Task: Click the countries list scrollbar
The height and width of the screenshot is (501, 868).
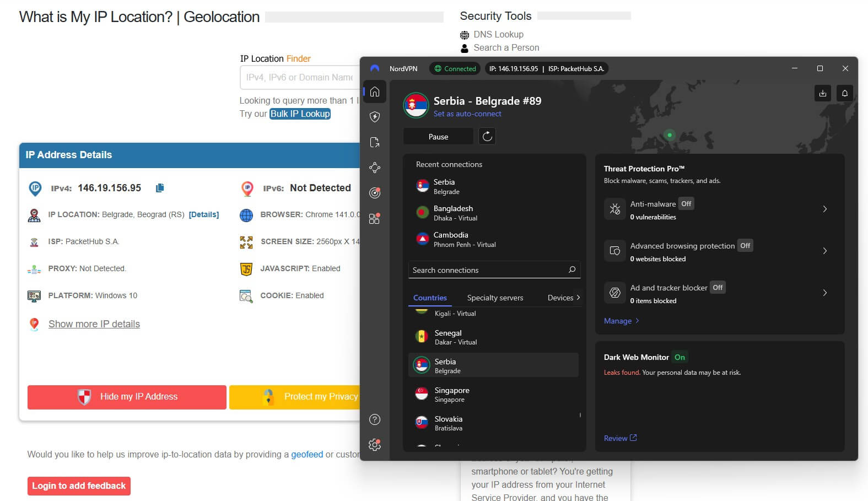Action: click(580, 415)
